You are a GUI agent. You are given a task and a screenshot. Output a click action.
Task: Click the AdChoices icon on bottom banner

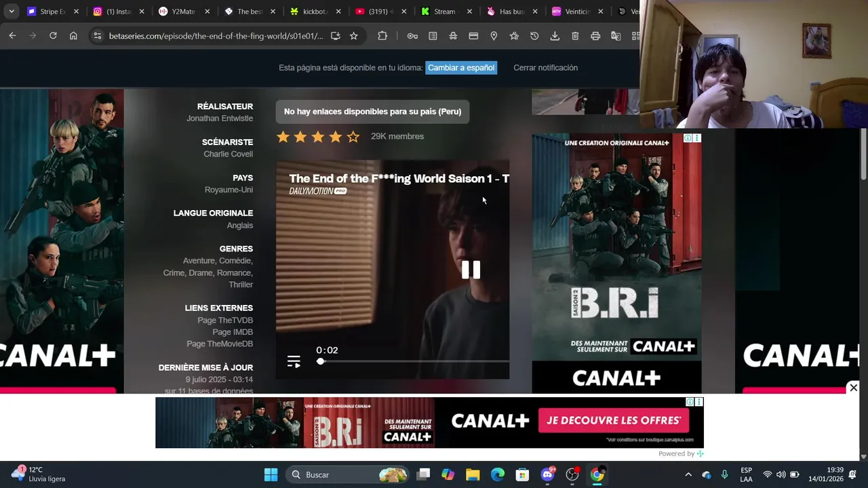coord(690,402)
